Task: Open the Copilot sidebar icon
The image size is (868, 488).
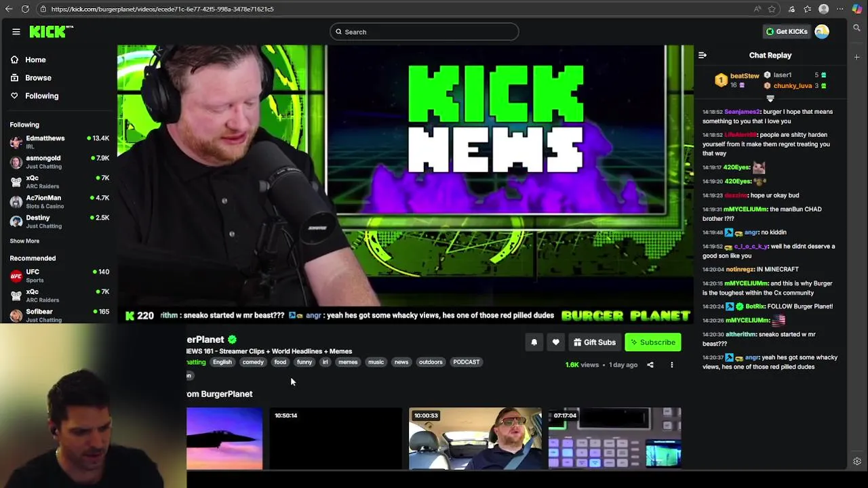Action: tap(857, 9)
